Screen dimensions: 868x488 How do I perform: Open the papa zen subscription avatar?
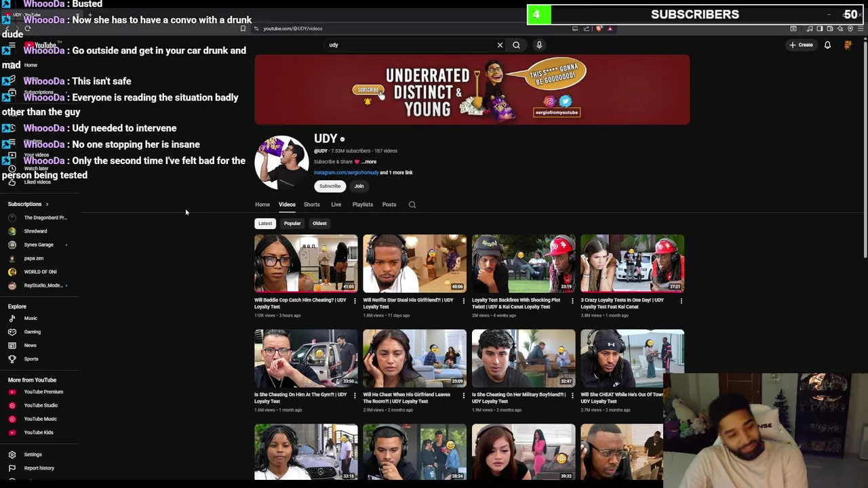[x=12, y=258]
